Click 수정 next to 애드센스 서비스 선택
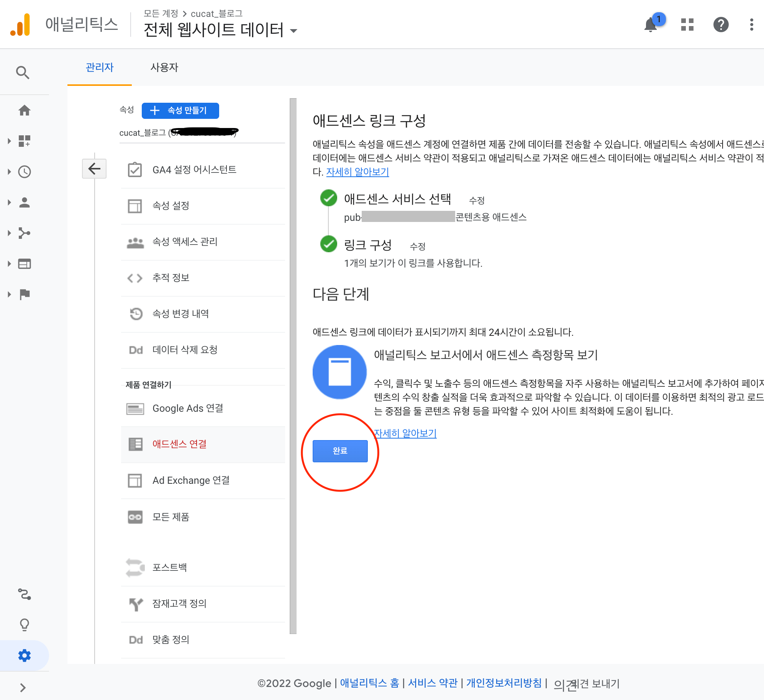Image resolution: width=764 pixels, height=700 pixels. (477, 200)
